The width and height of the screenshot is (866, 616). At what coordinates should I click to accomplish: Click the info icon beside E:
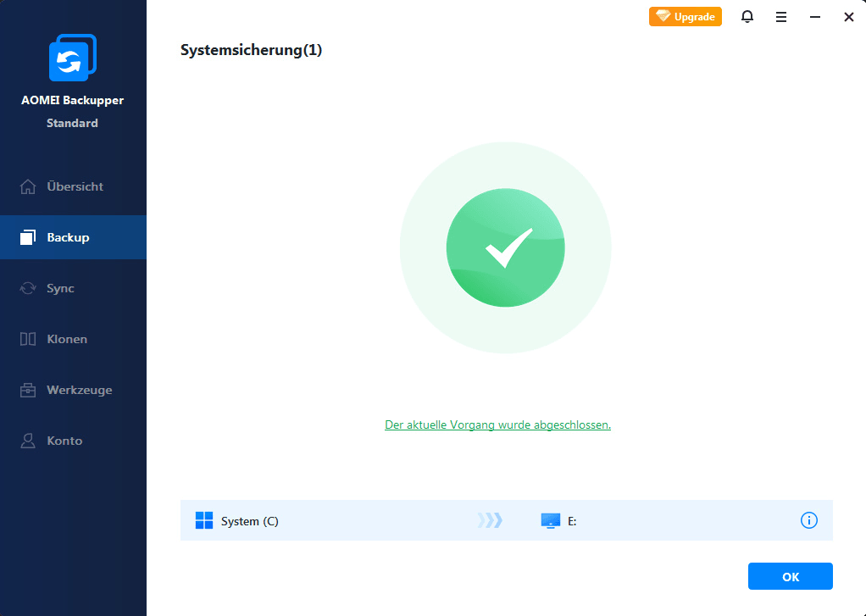[809, 520]
